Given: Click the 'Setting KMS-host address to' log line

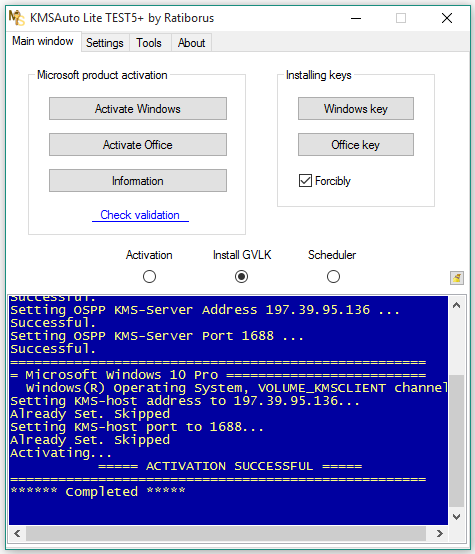Looking at the screenshot, I should pos(185,401).
